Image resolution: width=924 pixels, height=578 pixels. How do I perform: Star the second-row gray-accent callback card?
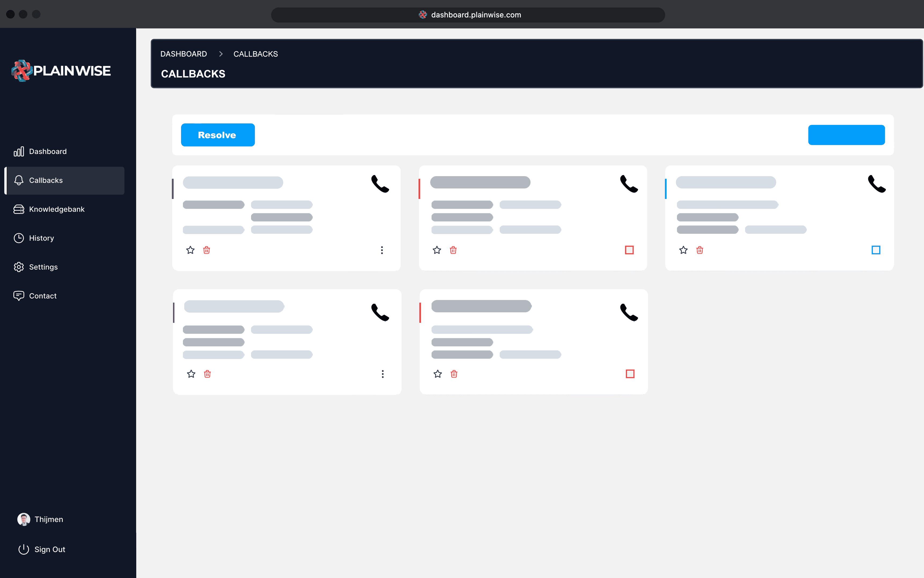point(191,374)
